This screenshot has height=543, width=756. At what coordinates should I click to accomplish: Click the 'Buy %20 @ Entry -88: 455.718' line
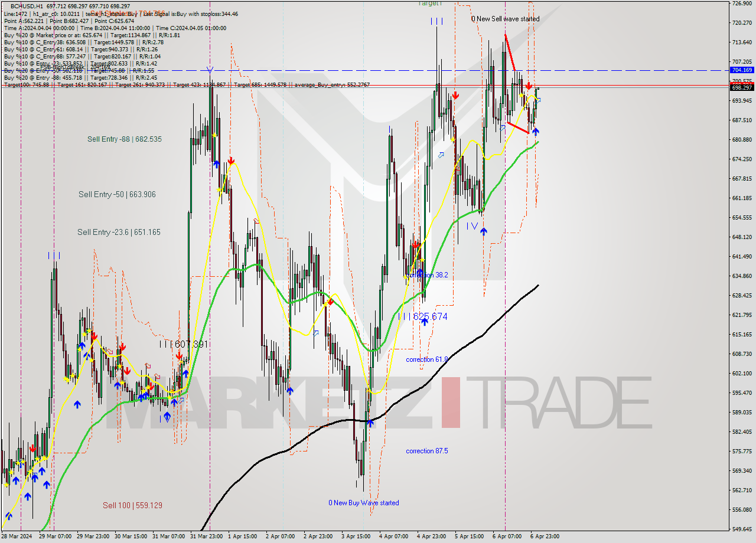coord(80,78)
